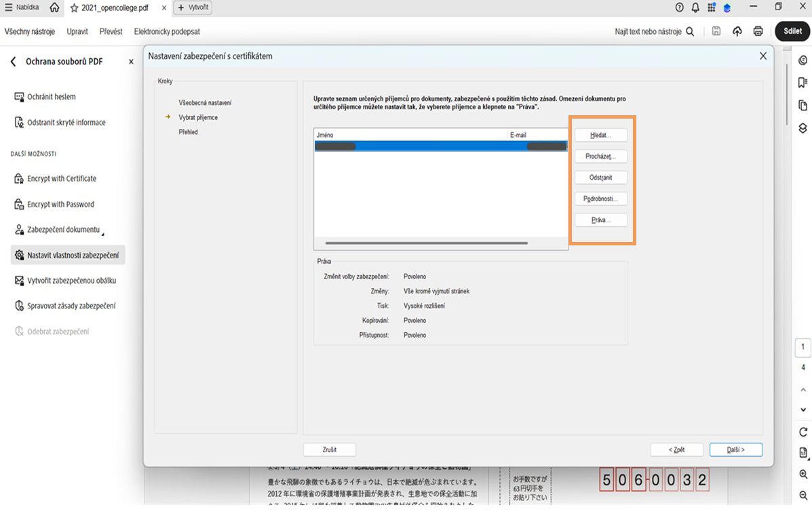Click the save disk icon

pos(716,31)
